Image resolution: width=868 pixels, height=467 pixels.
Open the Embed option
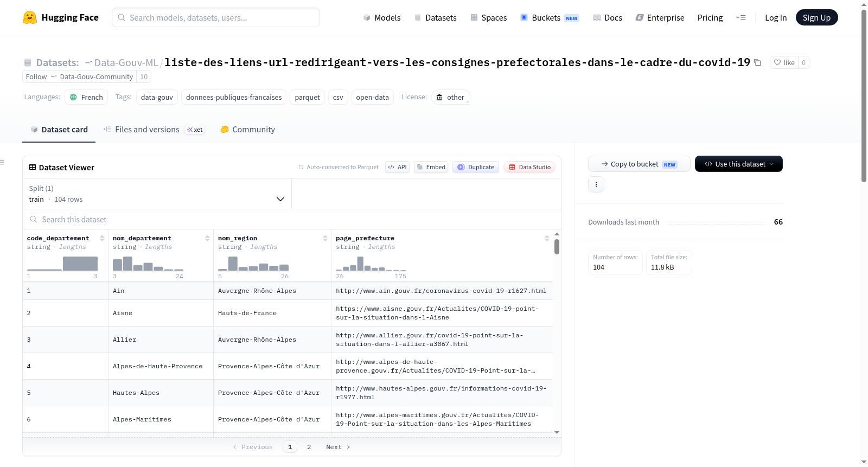tap(431, 167)
